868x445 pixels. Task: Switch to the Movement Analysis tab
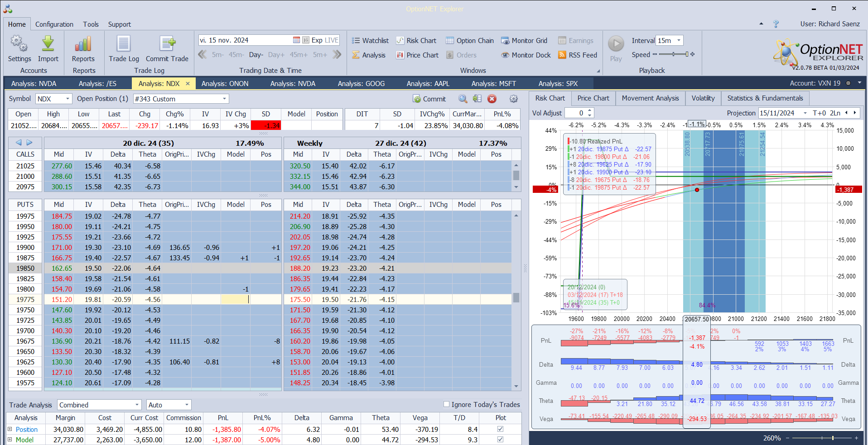click(650, 98)
